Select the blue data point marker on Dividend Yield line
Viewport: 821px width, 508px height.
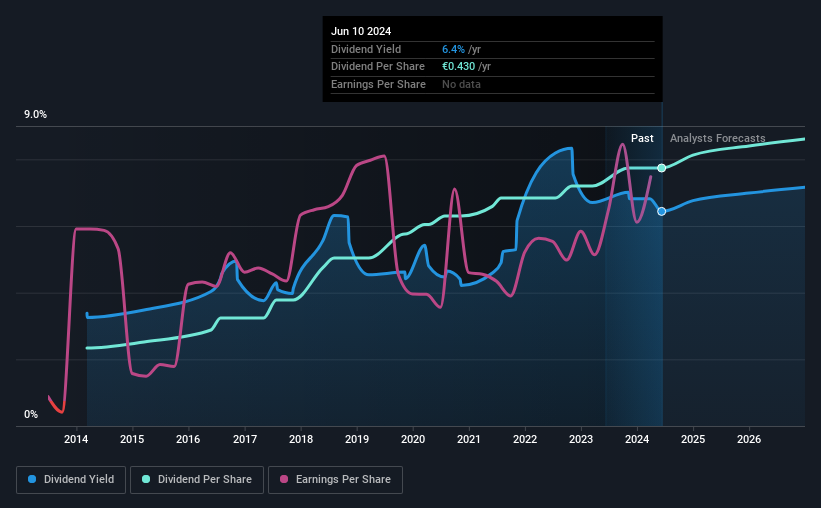(x=662, y=212)
